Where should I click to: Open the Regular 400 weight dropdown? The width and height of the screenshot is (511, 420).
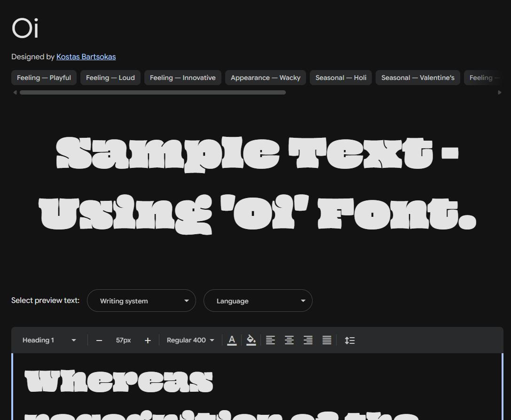(x=190, y=340)
